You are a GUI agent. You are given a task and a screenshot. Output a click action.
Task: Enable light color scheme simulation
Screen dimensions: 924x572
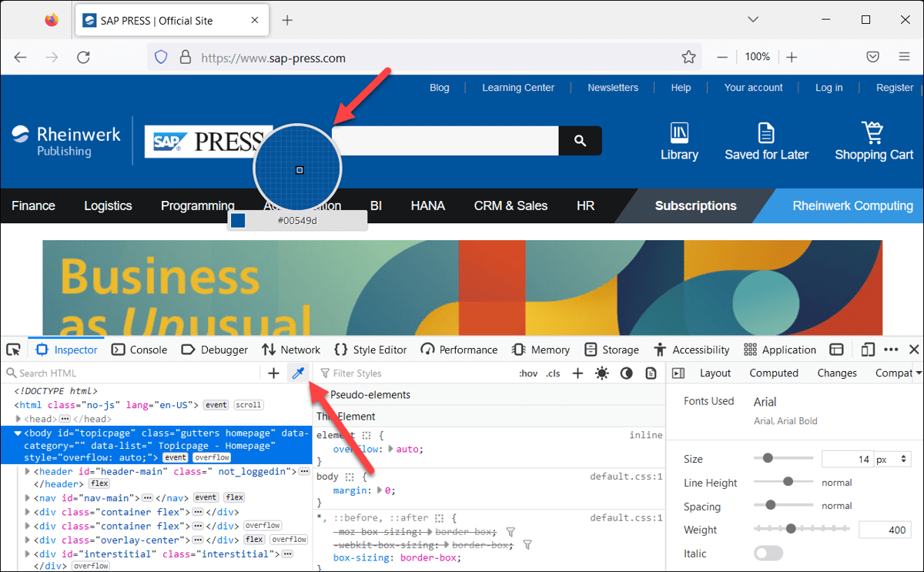tap(601, 373)
